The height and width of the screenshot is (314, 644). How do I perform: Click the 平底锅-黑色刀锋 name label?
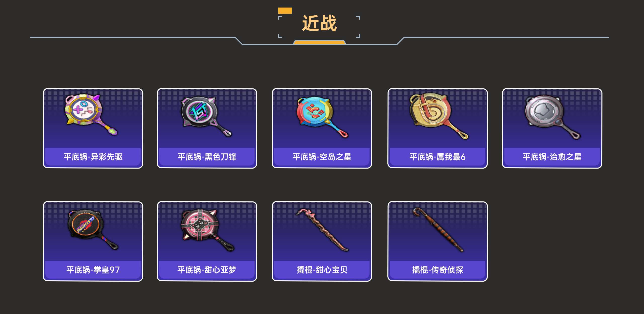(207, 157)
